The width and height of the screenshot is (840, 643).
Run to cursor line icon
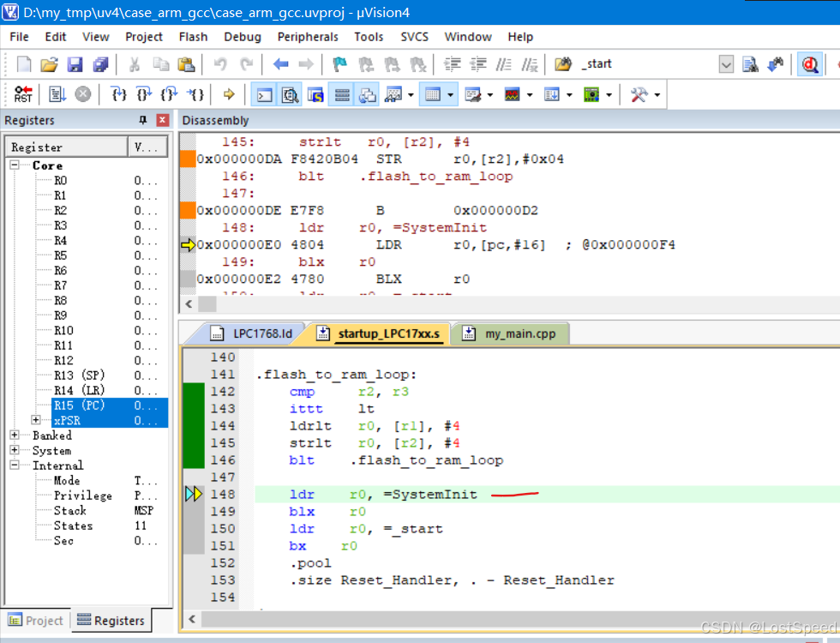pos(195,94)
